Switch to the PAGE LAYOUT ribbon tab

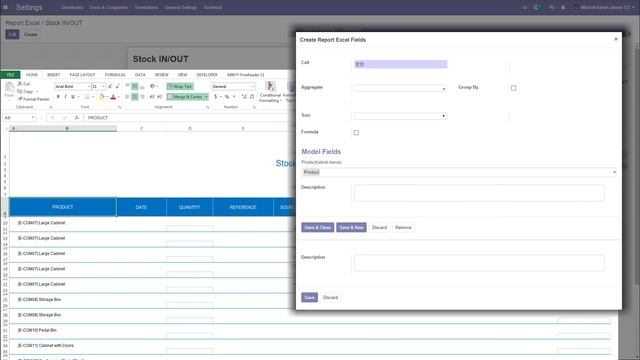pyautogui.click(x=82, y=75)
